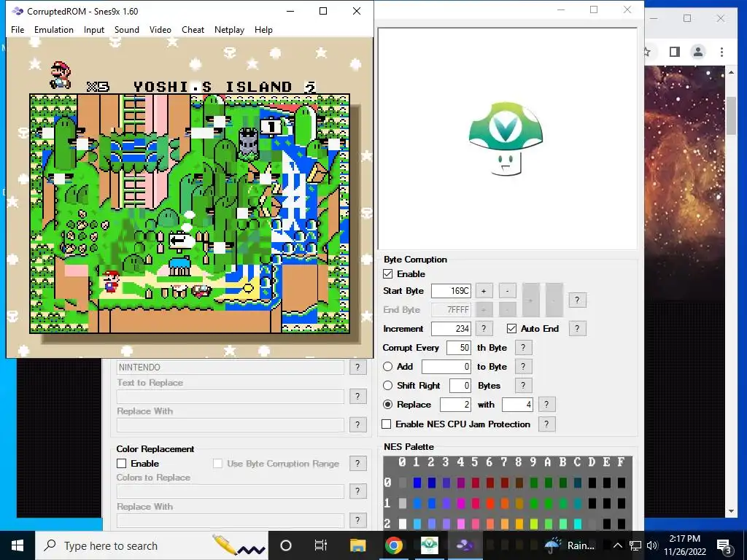Image resolution: width=747 pixels, height=560 pixels.
Task: Click the taskbar search box
Action: [x=152, y=545]
